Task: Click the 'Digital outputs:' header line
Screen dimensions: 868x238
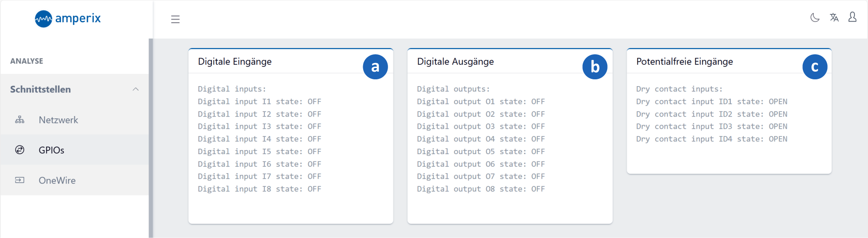Action: tap(453, 89)
